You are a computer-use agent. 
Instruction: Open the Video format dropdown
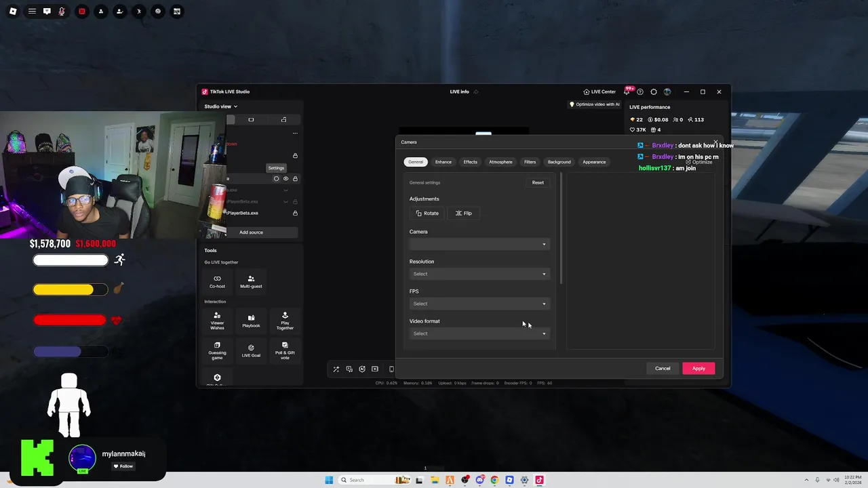point(479,333)
